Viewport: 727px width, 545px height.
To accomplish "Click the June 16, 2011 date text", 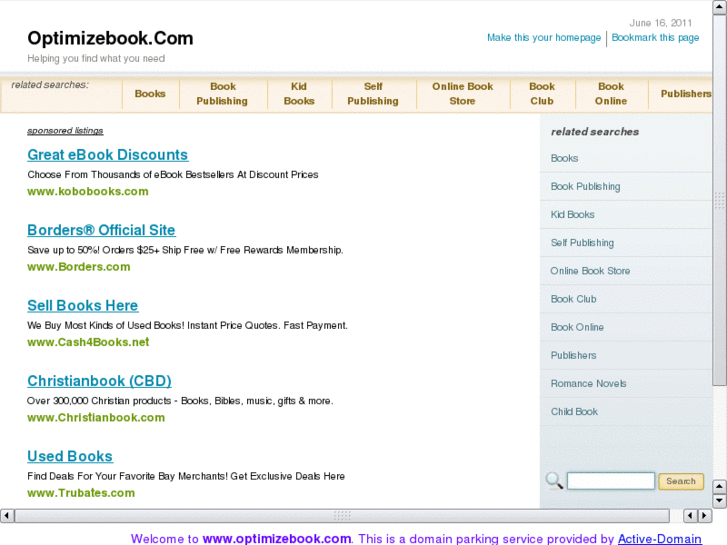I will click(661, 23).
